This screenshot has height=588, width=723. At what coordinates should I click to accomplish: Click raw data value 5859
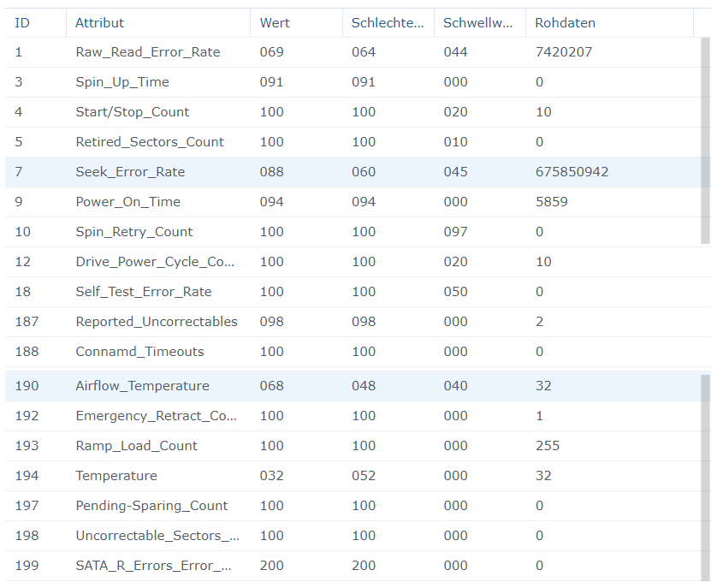pos(552,202)
